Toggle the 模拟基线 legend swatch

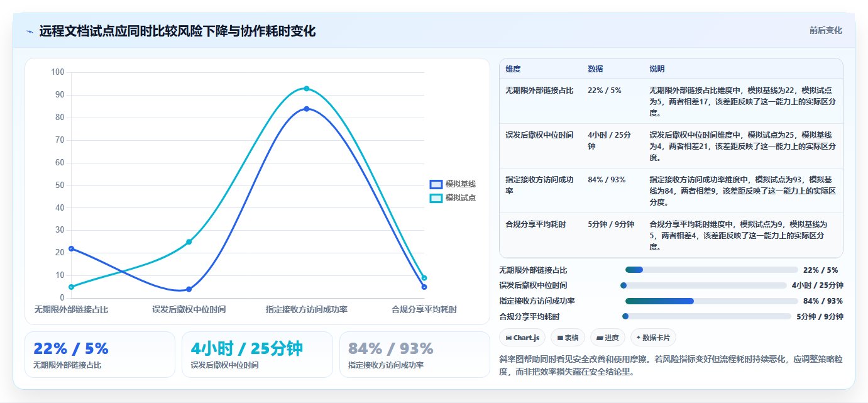436,184
